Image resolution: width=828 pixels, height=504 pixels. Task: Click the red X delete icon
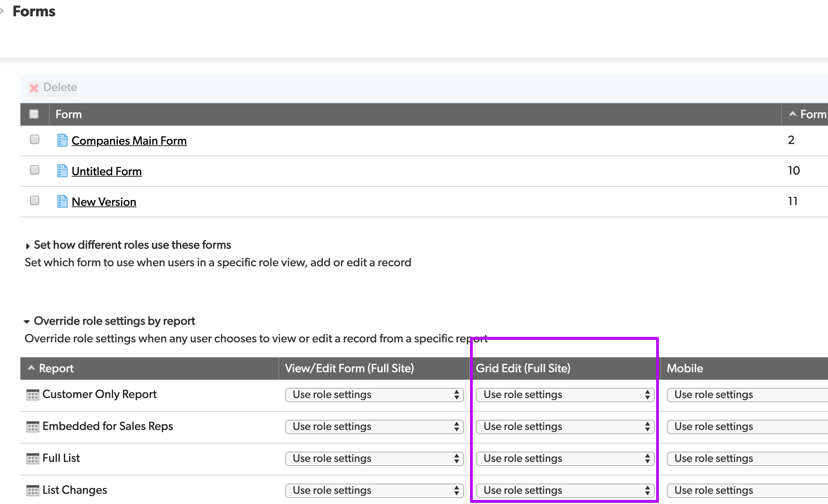[x=34, y=87]
